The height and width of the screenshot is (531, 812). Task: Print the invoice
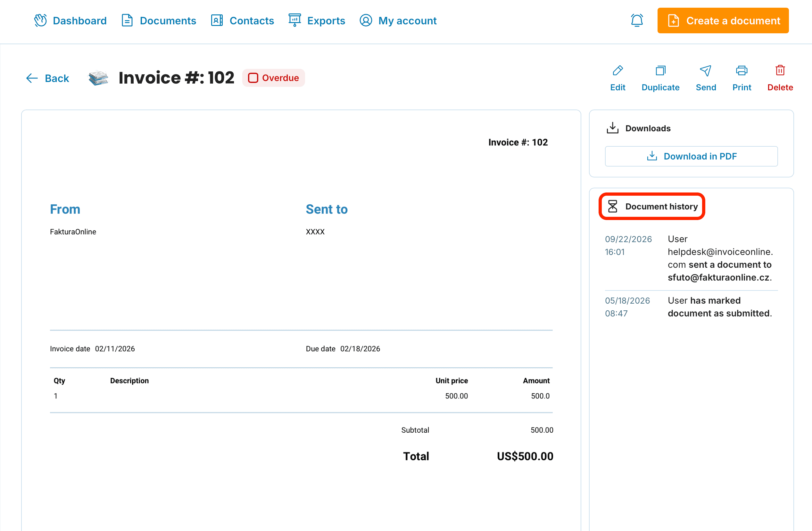[742, 78]
